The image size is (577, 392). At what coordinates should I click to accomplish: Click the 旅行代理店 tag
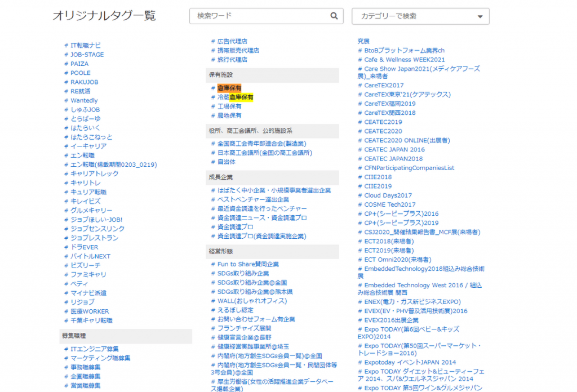point(232,60)
